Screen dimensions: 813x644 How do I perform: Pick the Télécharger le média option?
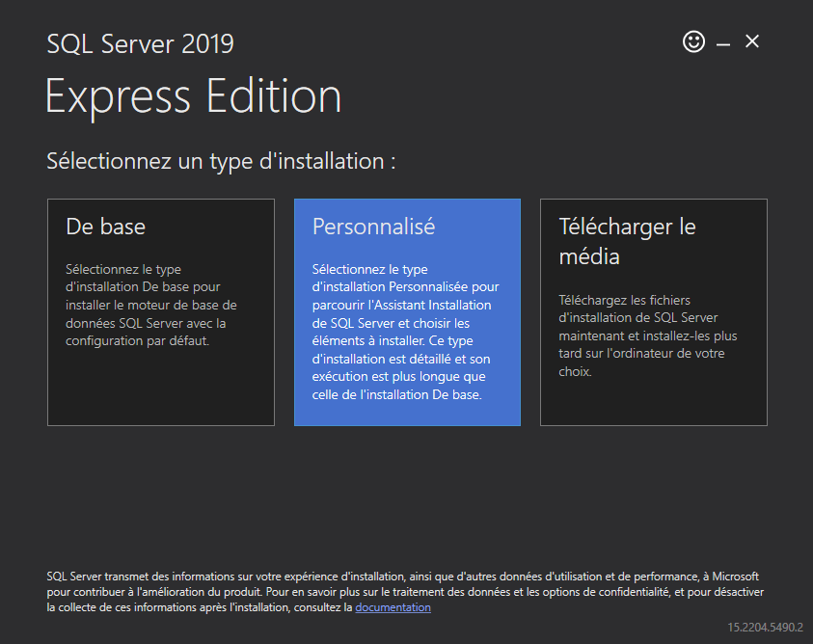point(653,311)
